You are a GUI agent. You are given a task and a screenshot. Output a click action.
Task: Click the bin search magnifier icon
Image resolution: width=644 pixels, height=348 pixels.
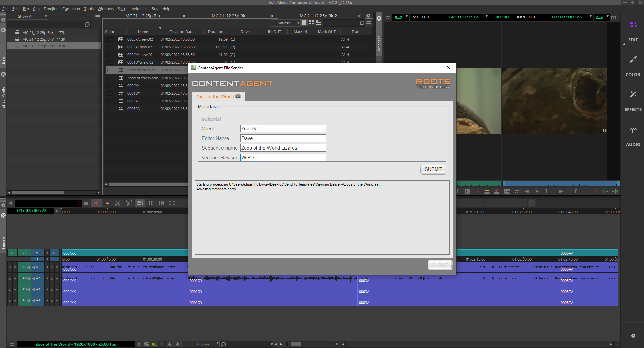click(362, 23)
